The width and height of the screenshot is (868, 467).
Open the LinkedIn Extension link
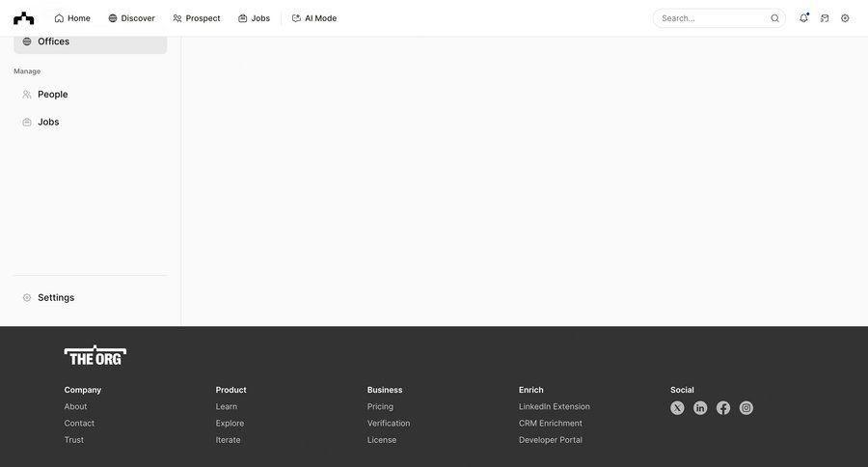(x=555, y=406)
